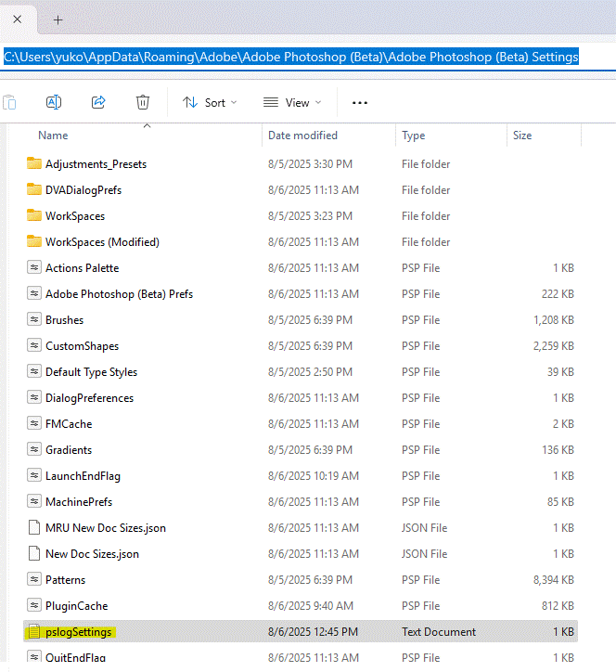Click the 8,394 KB size of Patterns
Image resolution: width=616 pixels, height=672 pixels.
554,580
